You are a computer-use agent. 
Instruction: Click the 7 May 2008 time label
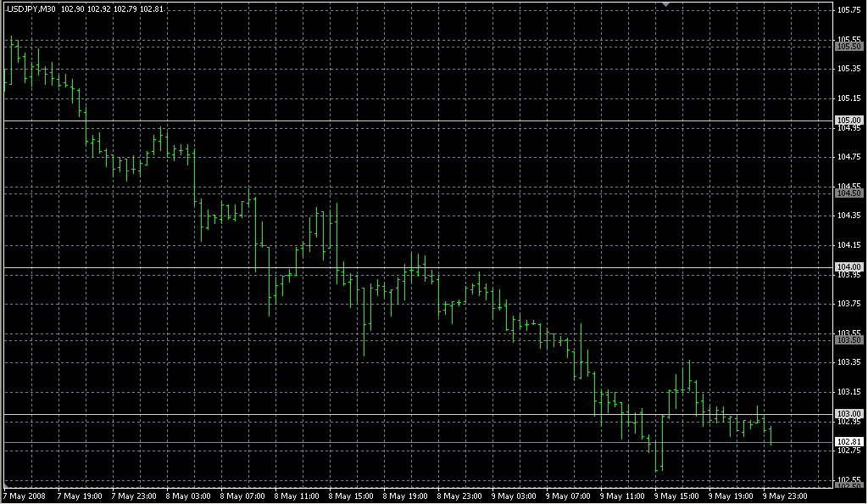point(25,496)
